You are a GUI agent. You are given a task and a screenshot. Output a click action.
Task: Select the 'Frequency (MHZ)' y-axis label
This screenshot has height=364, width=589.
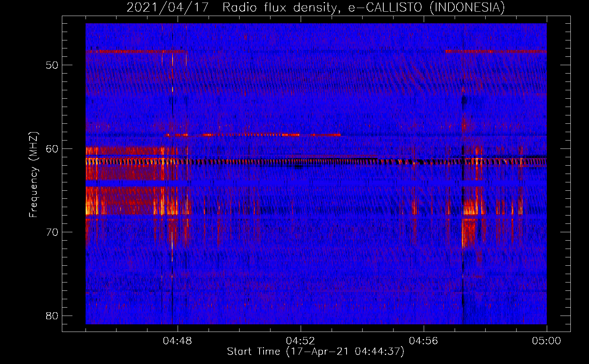tap(33, 175)
